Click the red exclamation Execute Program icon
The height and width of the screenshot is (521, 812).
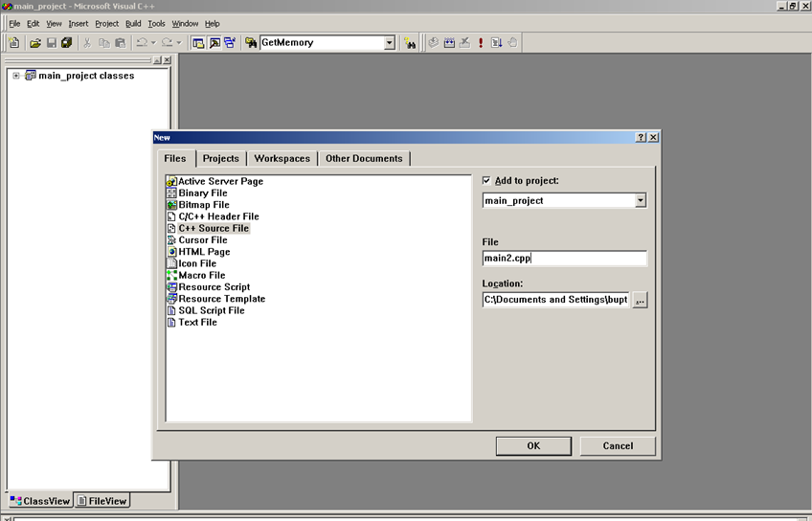(481, 43)
